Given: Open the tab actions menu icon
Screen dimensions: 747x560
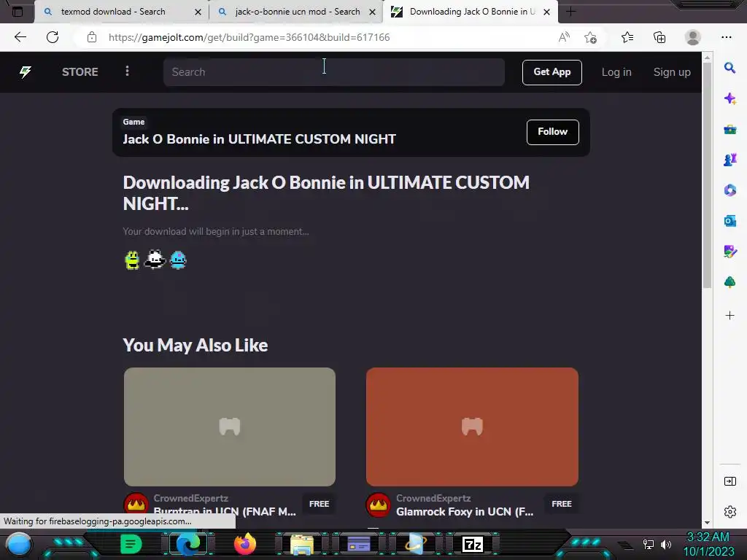Looking at the screenshot, I should (18, 12).
